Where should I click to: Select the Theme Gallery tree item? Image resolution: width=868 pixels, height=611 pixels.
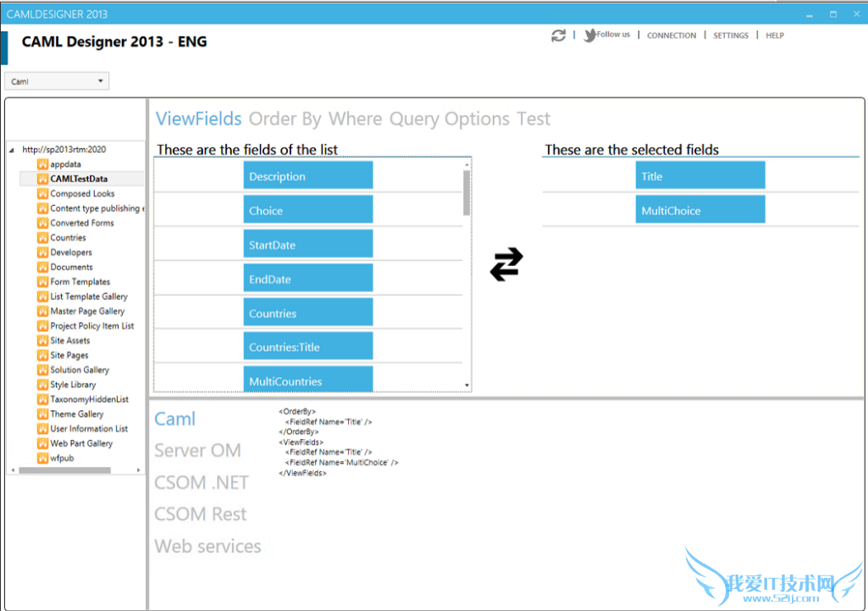[x=77, y=414]
